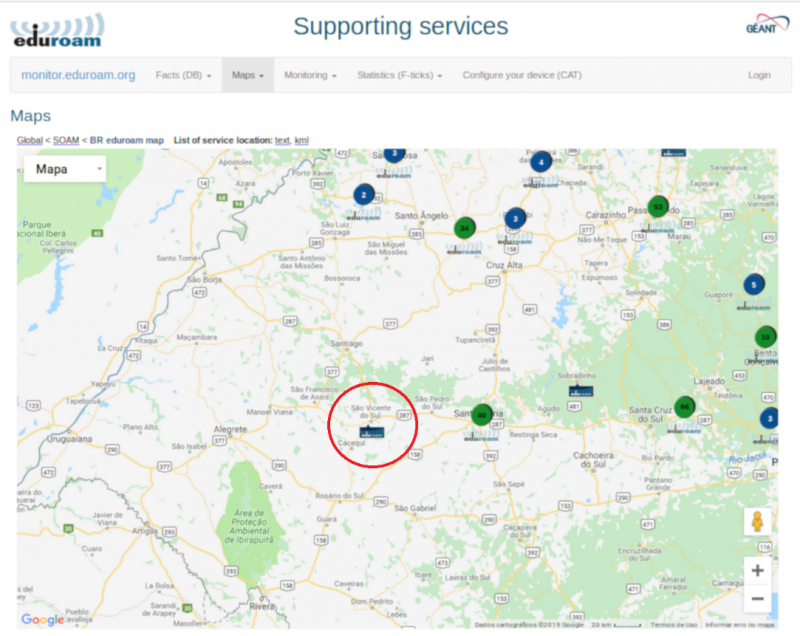Open the green cluster marker labeled 34
Image resolution: width=800 pixels, height=636 pixels.
click(x=464, y=228)
